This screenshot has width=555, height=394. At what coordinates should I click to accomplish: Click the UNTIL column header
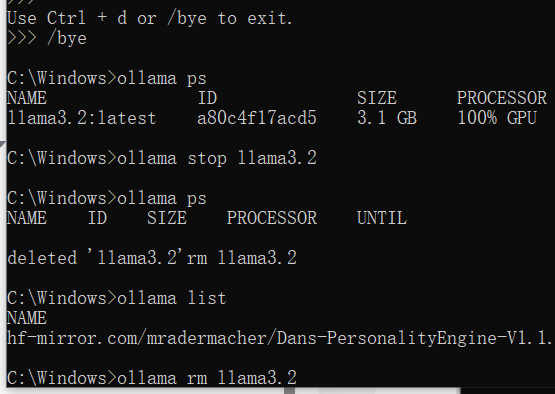[382, 218]
